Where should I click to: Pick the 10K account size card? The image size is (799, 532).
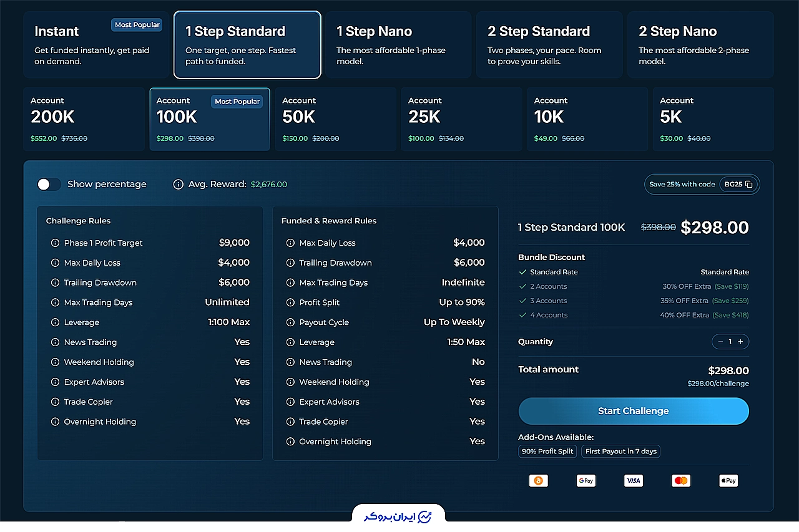[x=587, y=119]
